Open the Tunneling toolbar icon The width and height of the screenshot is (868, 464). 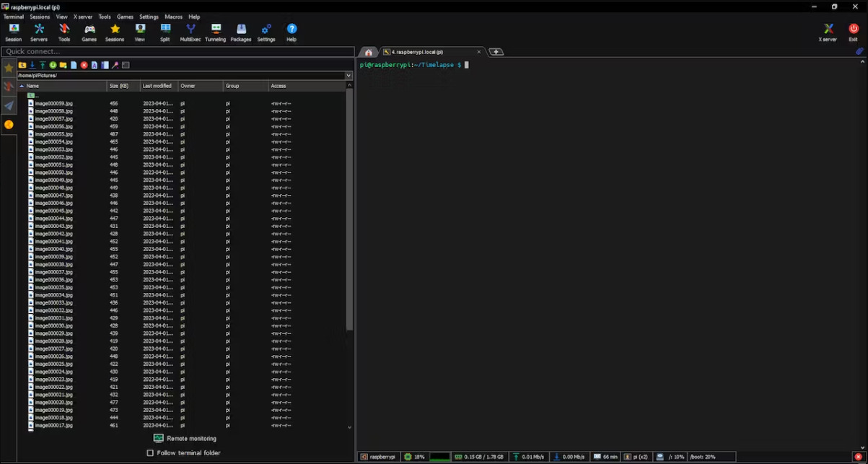click(216, 32)
